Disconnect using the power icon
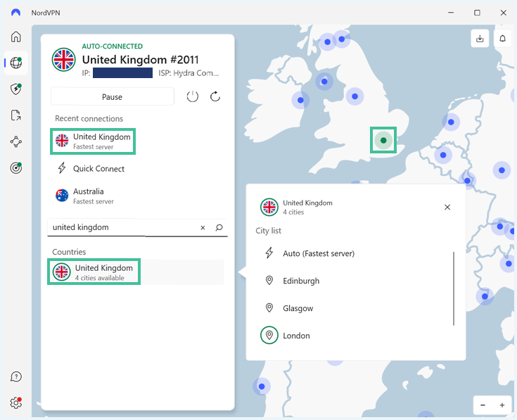 tap(193, 96)
